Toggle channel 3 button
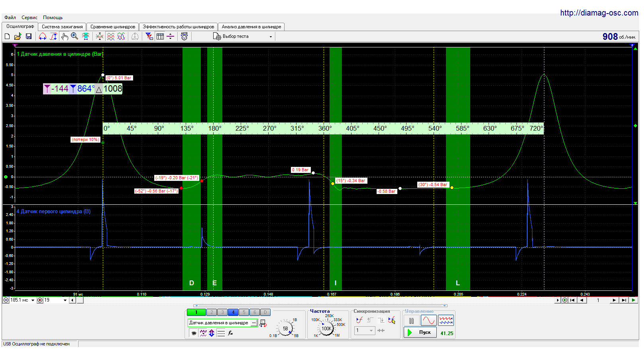Screen dimensions: 644x349 click(222, 312)
